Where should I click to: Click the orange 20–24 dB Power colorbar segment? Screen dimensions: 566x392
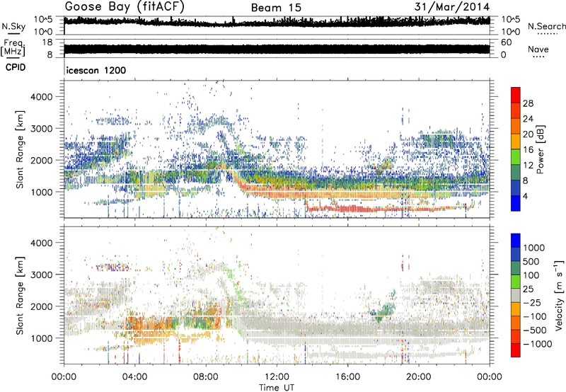[x=516, y=126]
